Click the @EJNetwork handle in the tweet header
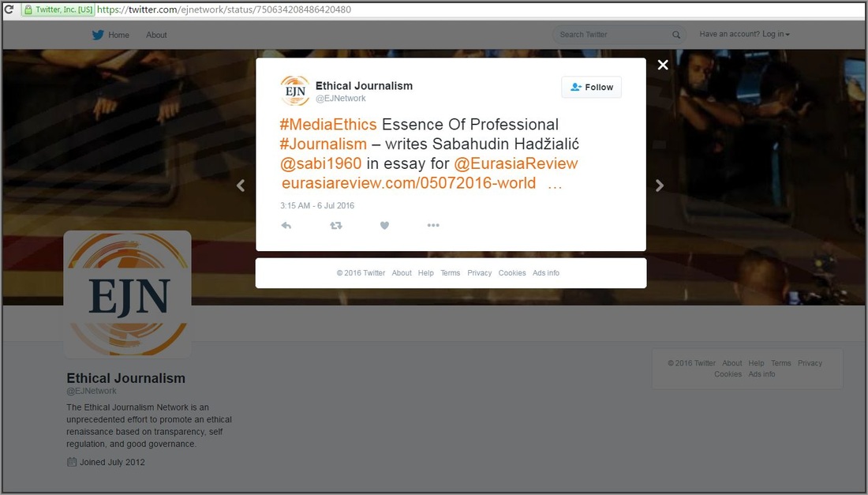 (x=341, y=99)
